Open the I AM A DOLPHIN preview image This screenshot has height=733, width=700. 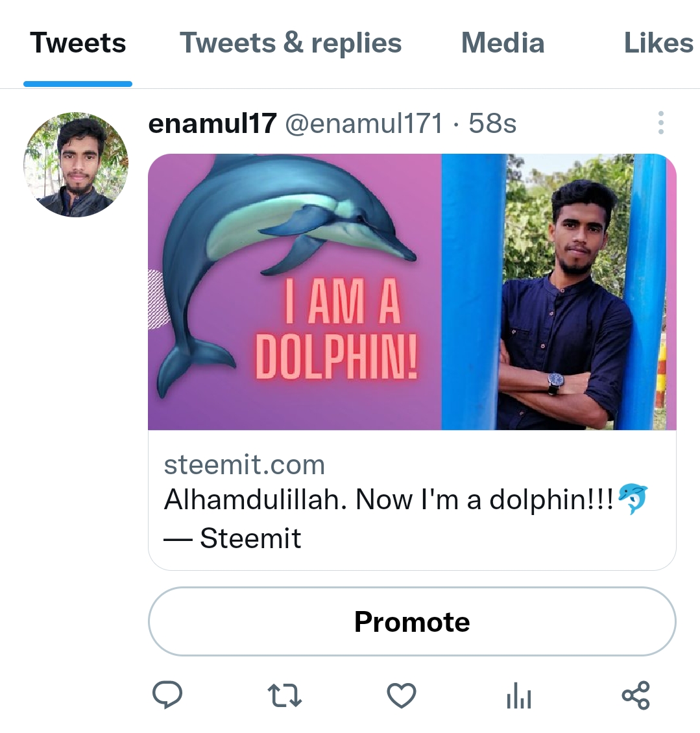click(412, 292)
